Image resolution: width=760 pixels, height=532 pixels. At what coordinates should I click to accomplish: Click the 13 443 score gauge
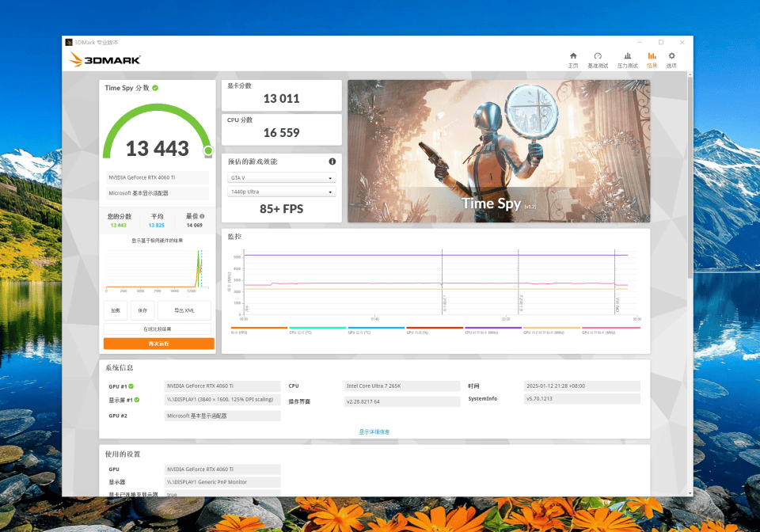point(158,132)
